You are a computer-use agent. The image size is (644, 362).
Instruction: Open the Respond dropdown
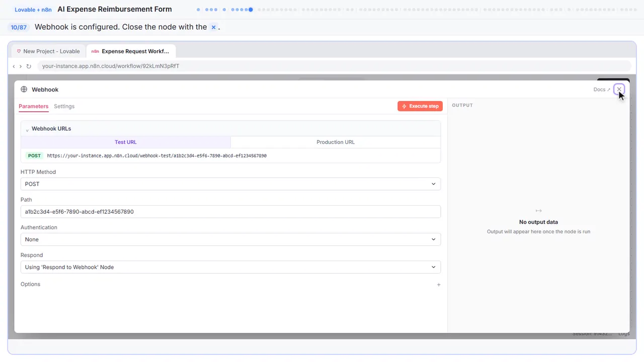pyautogui.click(x=230, y=267)
